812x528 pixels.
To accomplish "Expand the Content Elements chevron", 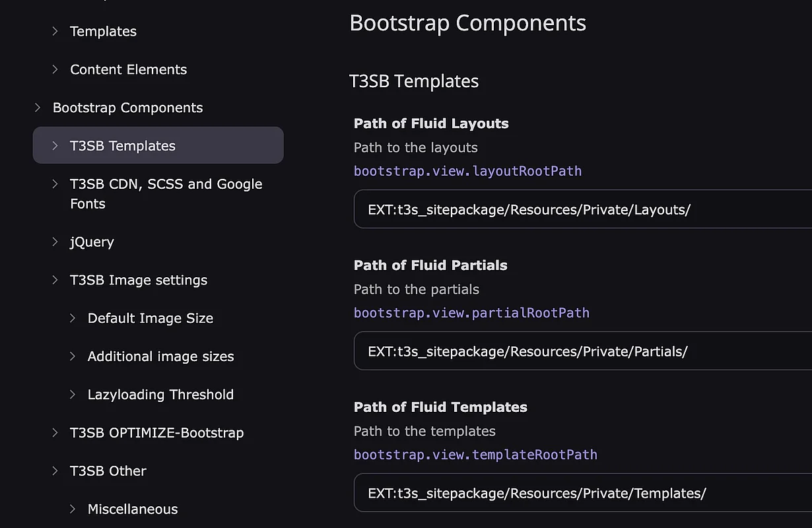I will [x=55, y=69].
